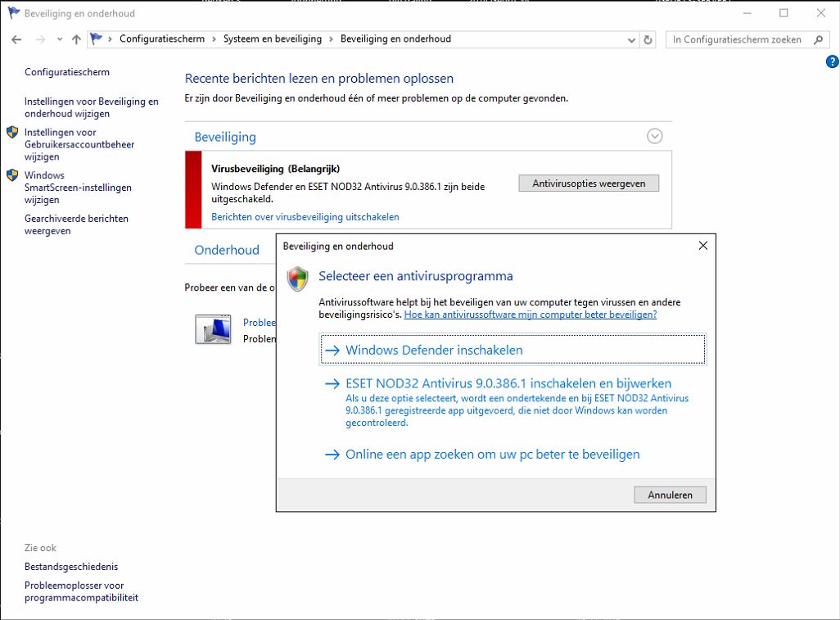Minimize the Beveiliging en onderhoud window
The height and width of the screenshot is (620, 840).
[747, 13]
